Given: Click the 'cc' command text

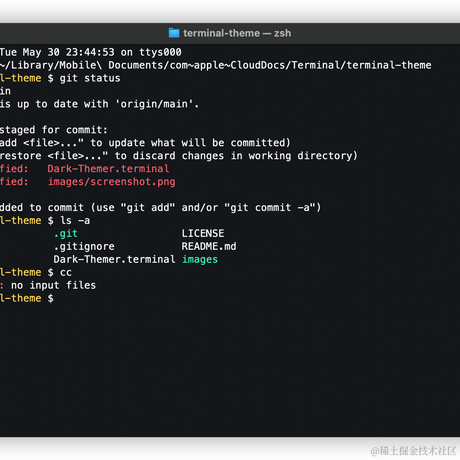Looking at the screenshot, I should click(x=66, y=272).
